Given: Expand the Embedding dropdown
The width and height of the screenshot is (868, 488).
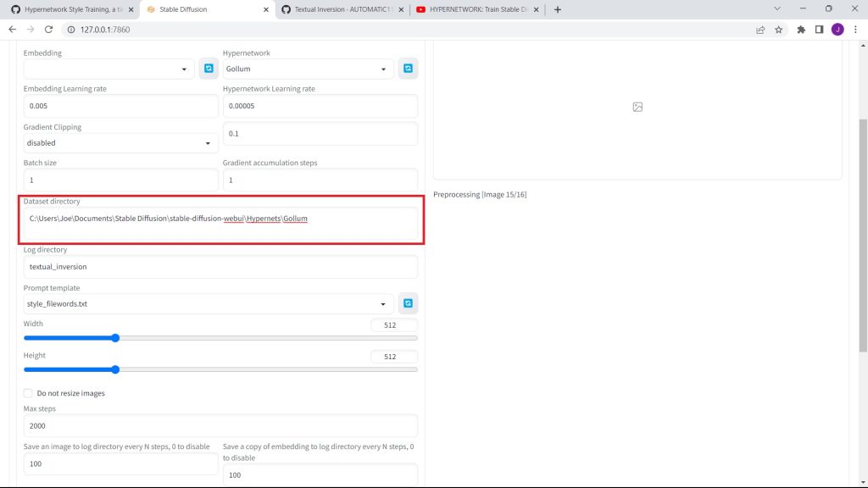Looking at the screenshot, I should point(108,69).
